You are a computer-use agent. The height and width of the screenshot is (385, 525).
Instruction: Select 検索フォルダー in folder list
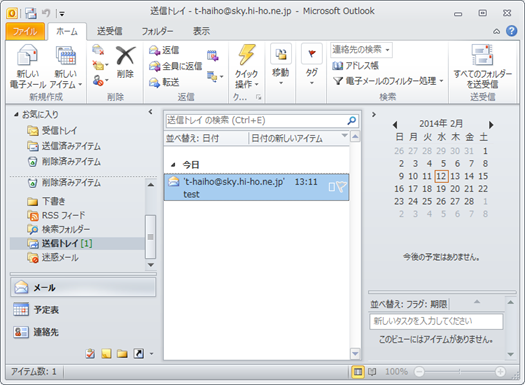(x=59, y=230)
